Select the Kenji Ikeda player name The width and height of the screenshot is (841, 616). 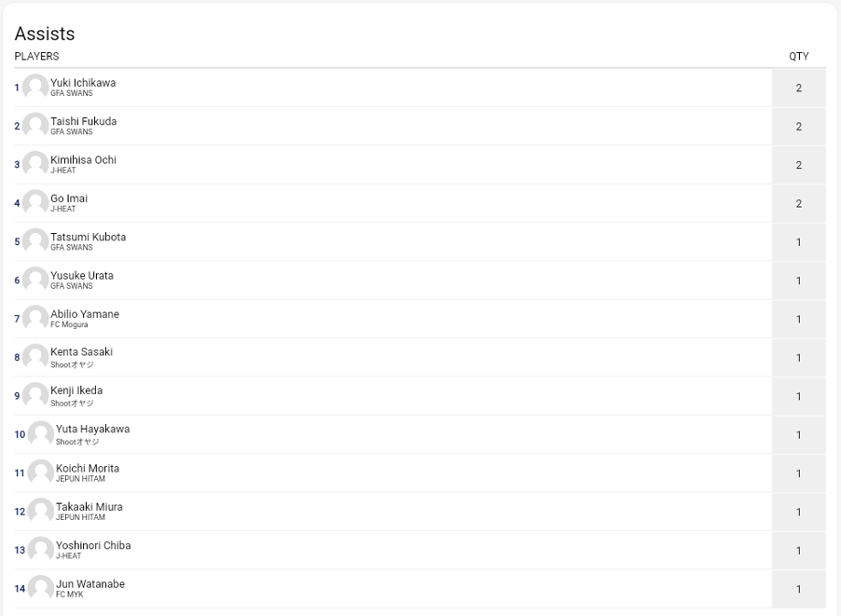coord(76,390)
